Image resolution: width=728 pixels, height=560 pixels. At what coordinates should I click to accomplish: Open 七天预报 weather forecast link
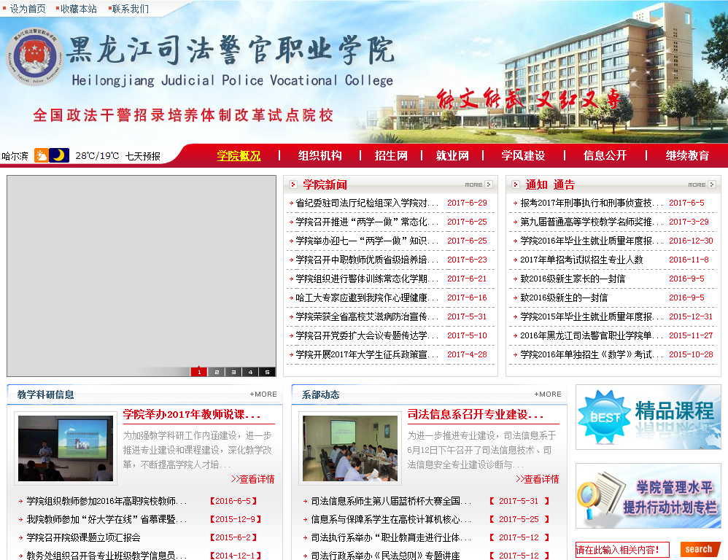click(x=142, y=156)
